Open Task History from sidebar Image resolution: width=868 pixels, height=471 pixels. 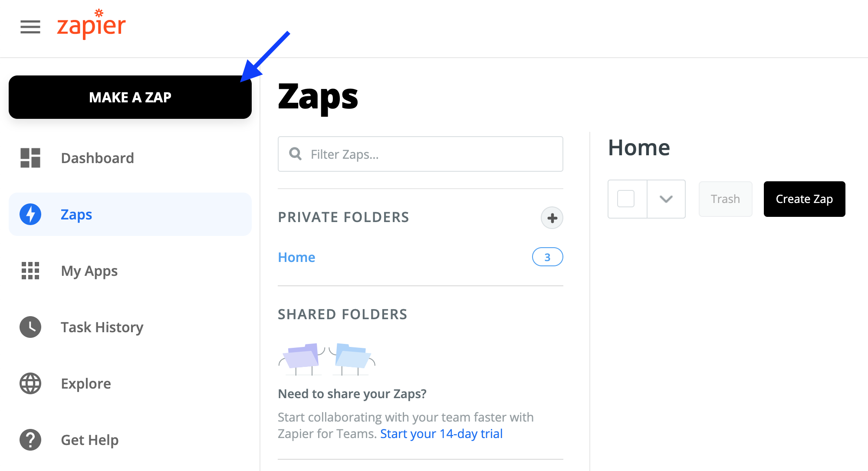(102, 327)
